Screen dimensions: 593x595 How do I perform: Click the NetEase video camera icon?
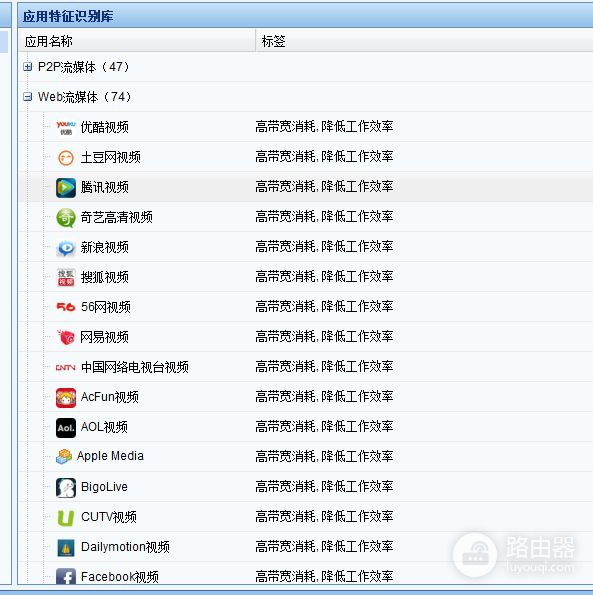tap(66, 337)
